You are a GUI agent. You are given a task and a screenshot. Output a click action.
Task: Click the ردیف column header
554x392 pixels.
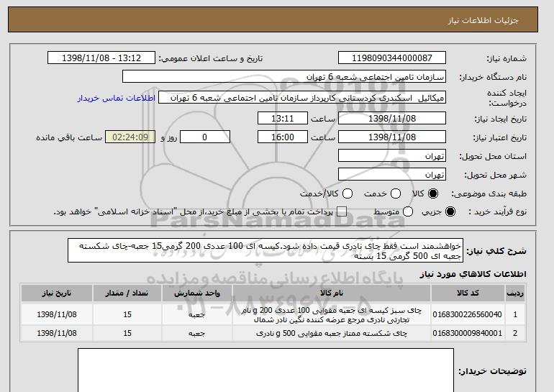click(515, 293)
